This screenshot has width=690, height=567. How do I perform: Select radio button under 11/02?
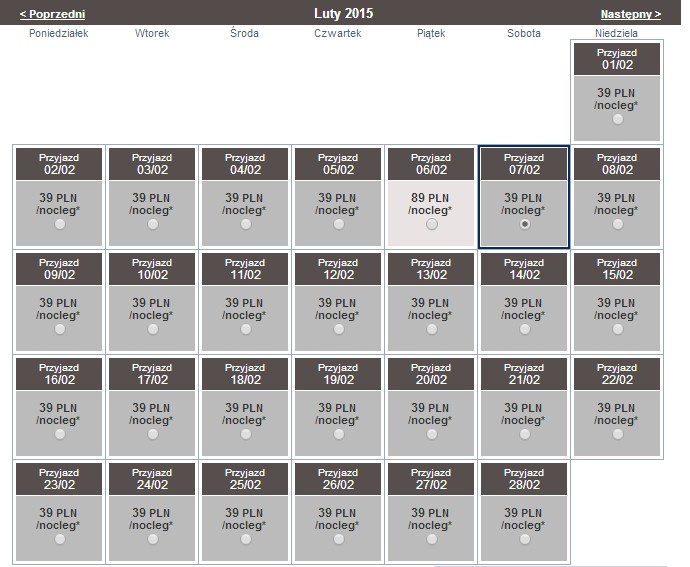pos(246,329)
